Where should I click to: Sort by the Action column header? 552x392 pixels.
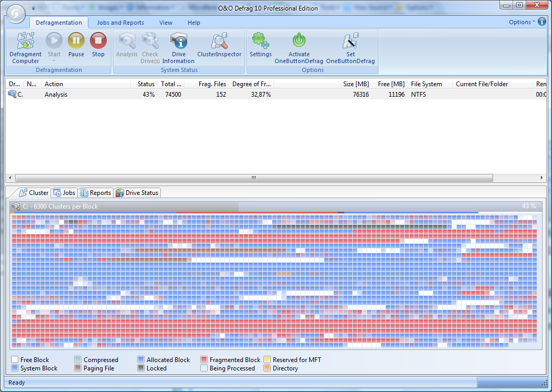pyautogui.click(x=86, y=84)
